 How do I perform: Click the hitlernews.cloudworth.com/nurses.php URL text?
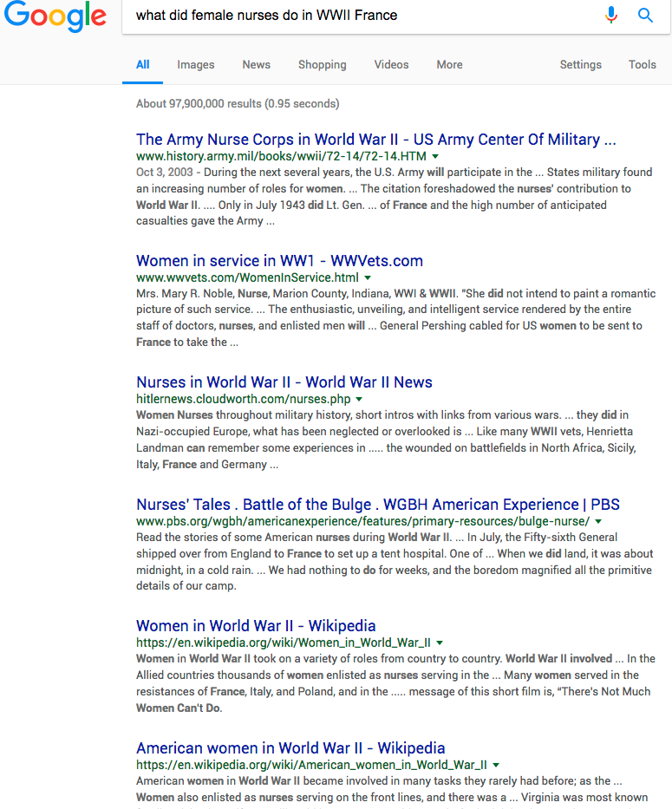tap(243, 400)
